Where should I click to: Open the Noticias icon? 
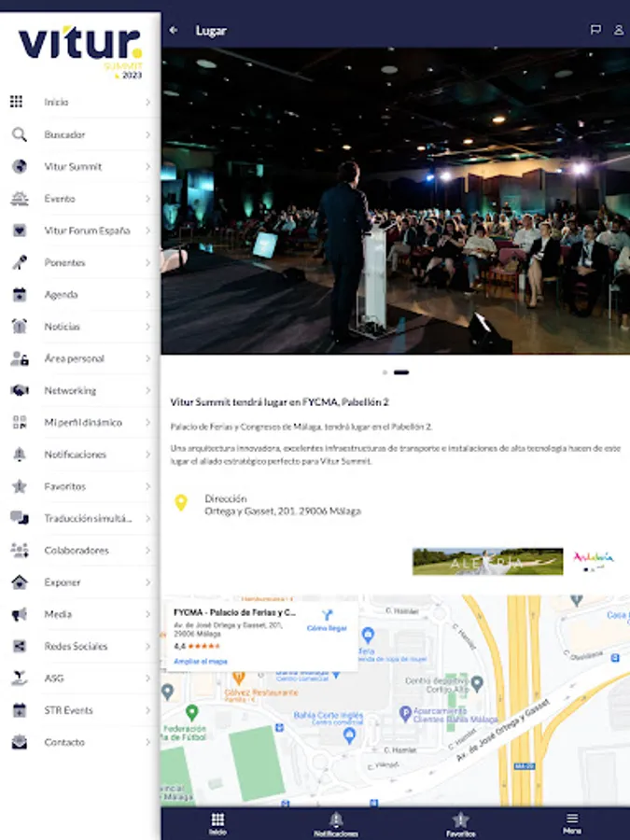tap(20, 327)
